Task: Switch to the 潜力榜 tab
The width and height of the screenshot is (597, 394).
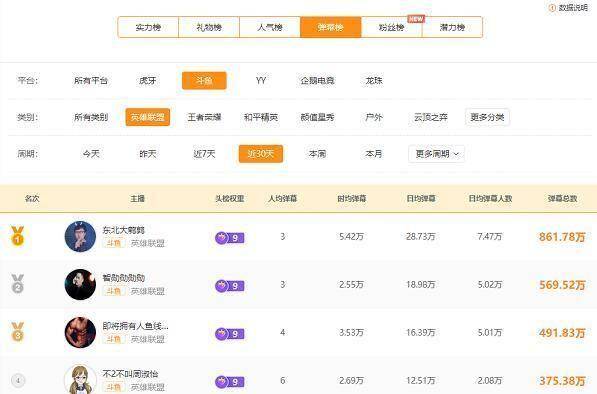Action: click(x=452, y=27)
